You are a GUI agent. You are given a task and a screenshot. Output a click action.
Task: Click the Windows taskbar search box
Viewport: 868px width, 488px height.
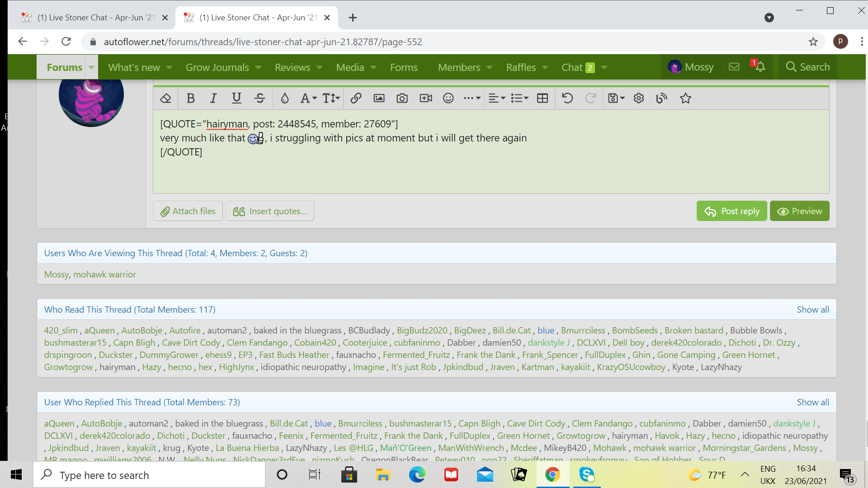tap(149, 475)
